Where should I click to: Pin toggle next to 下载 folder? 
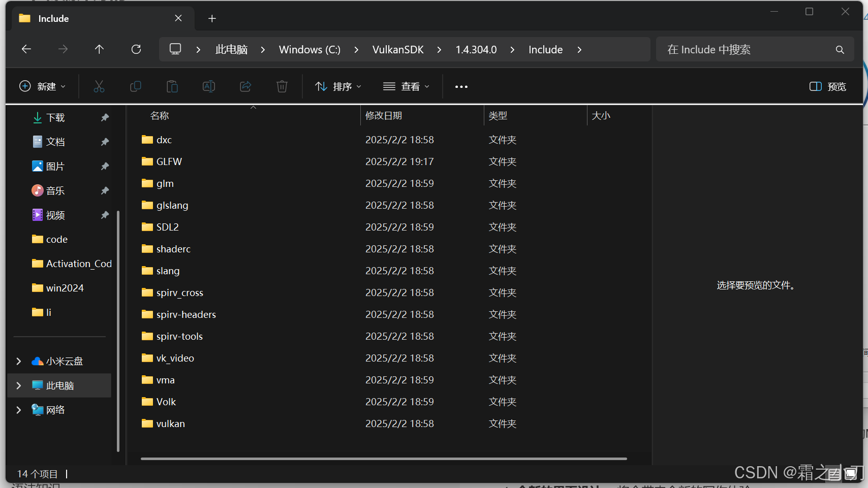tap(105, 117)
